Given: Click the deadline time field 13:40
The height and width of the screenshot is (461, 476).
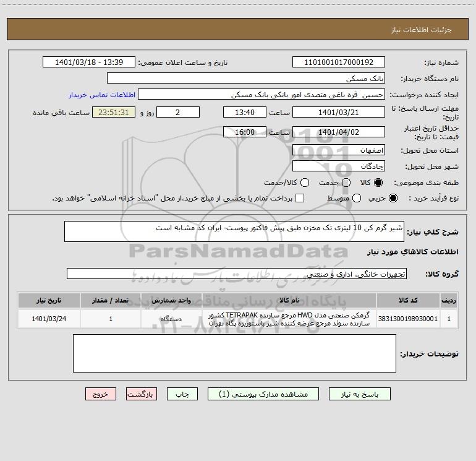Looking at the screenshot, I should pyautogui.click(x=245, y=112).
